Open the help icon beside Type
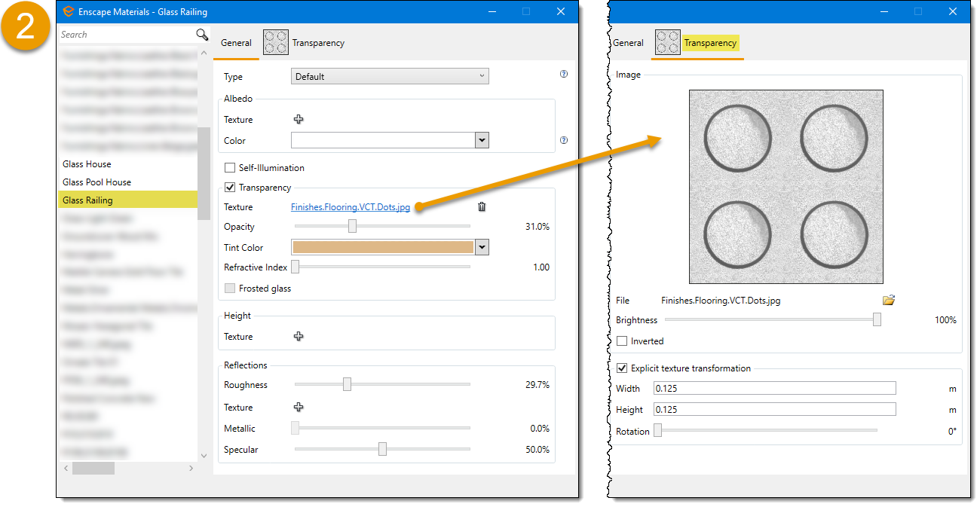Screen dimensions: 980x507 563,75
